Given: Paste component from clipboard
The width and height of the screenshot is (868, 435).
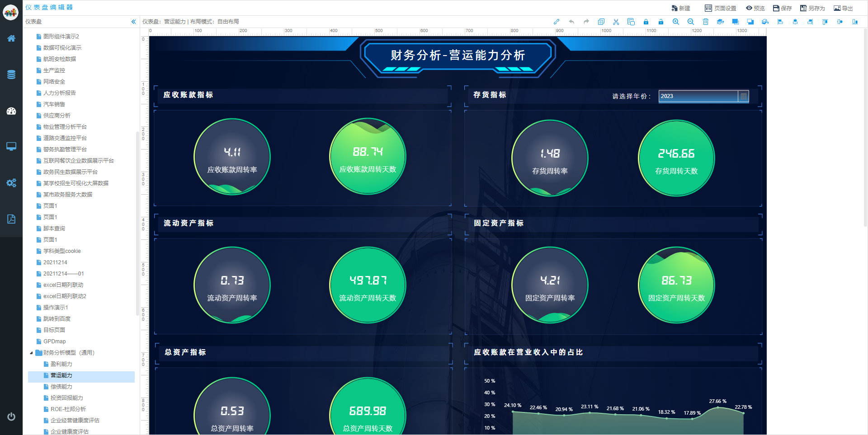Looking at the screenshot, I should (631, 22).
